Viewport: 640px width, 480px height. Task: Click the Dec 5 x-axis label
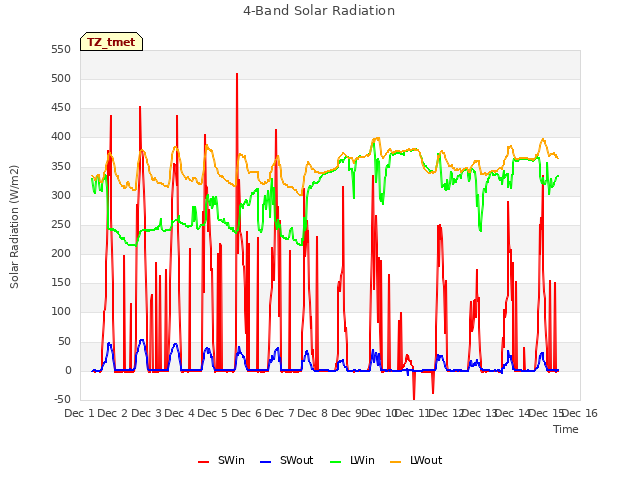[x=212, y=413]
